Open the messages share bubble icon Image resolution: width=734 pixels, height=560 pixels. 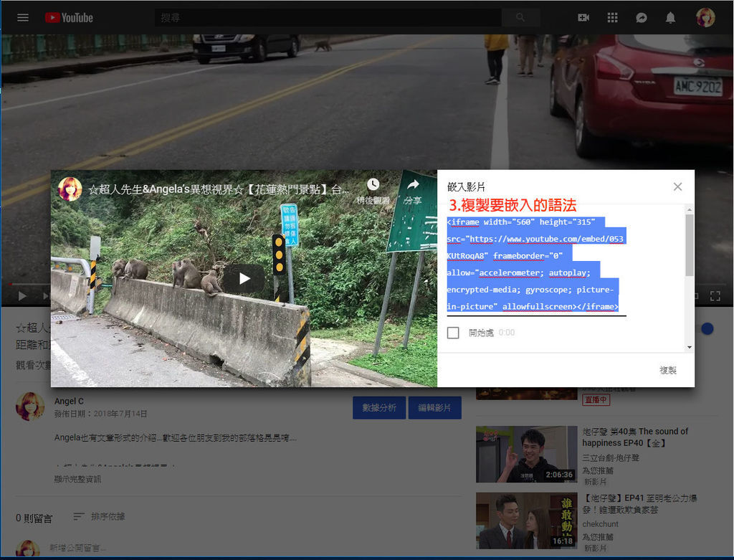click(x=642, y=18)
